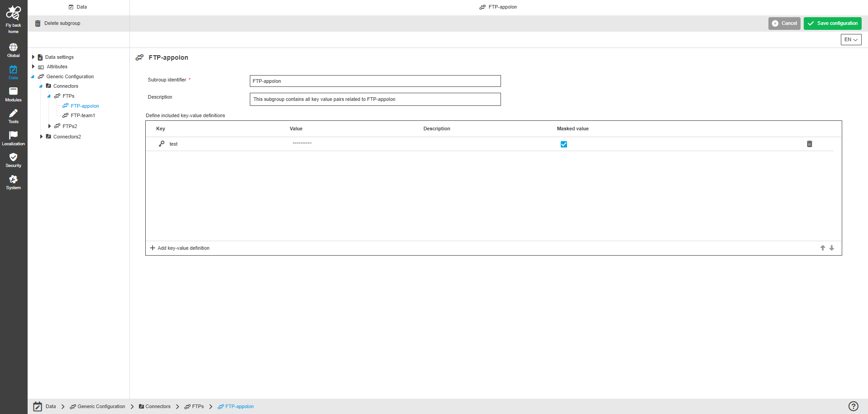Click the Fly back home bee icon
The width and height of the screenshot is (868, 414).
[x=14, y=14]
